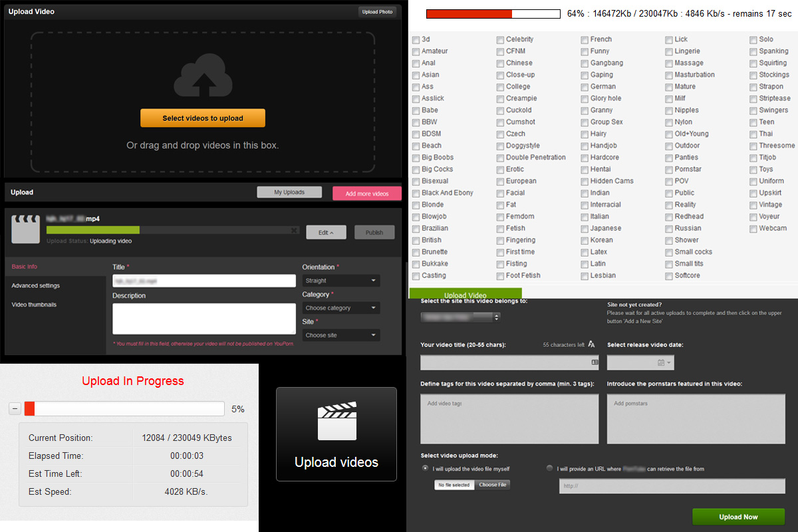This screenshot has height=532, width=798.
Task: Tick the Webcam category checkbox
Action: pos(753,229)
